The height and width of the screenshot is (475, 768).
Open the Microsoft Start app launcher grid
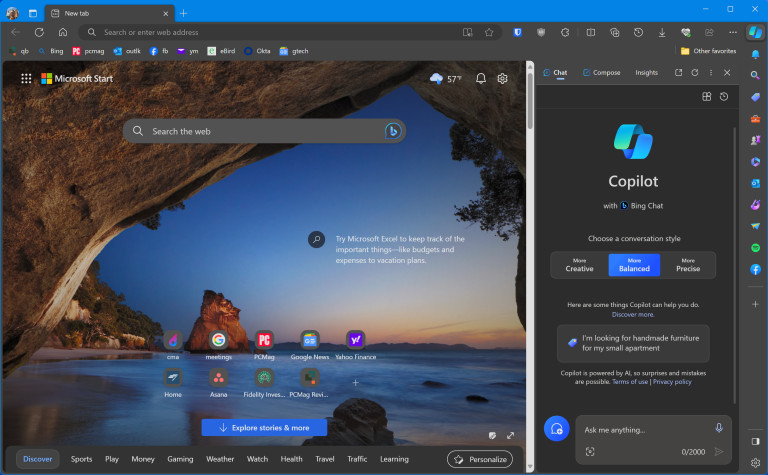point(26,78)
